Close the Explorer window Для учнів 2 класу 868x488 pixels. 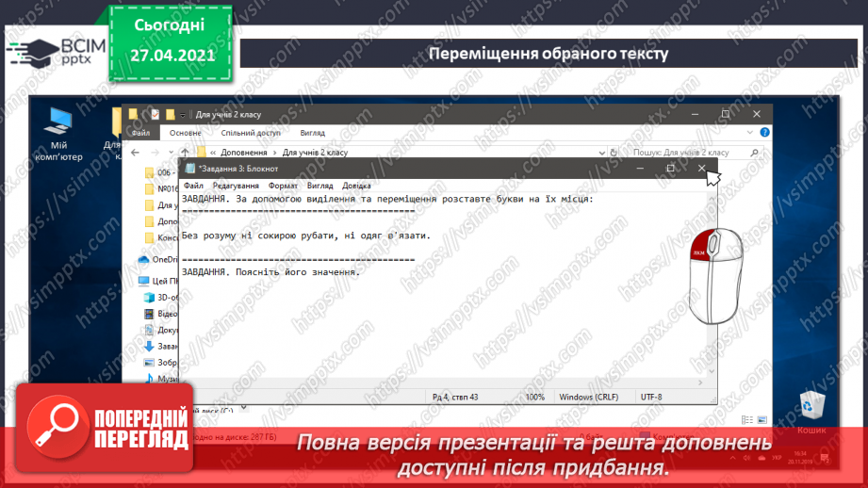point(756,114)
